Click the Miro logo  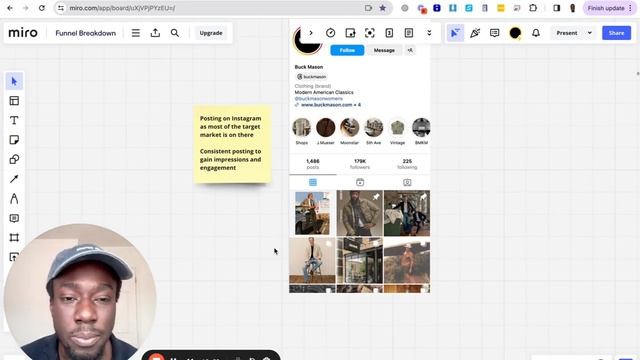23,33
